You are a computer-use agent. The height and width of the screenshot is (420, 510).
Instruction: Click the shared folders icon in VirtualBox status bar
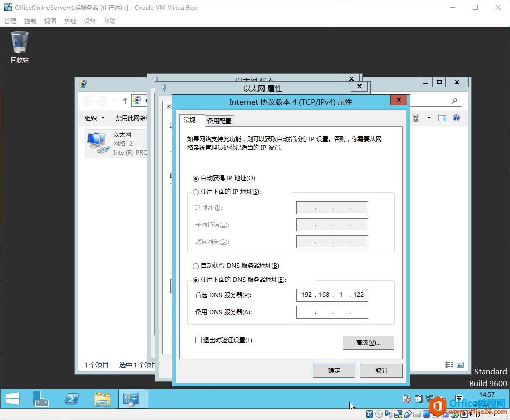[416, 414]
